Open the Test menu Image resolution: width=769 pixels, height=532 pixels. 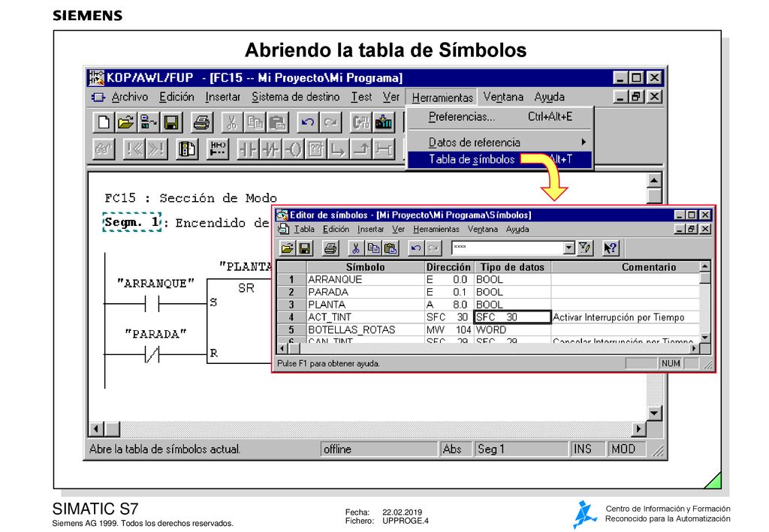tap(361, 97)
